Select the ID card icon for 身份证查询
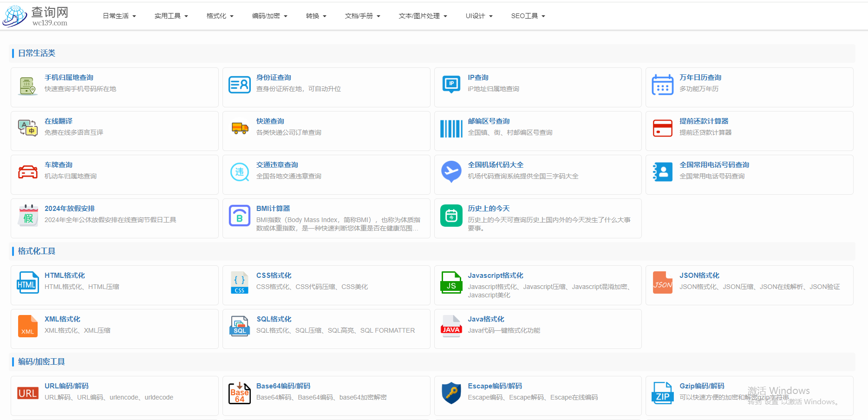The height and width of the screenshot is (420, 868). click(240, 85)
